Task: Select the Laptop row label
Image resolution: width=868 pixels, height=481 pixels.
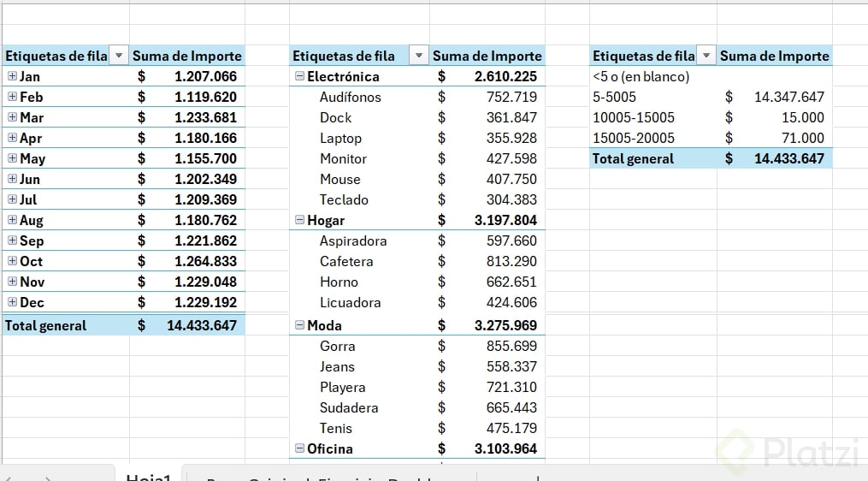Action: 340,138
